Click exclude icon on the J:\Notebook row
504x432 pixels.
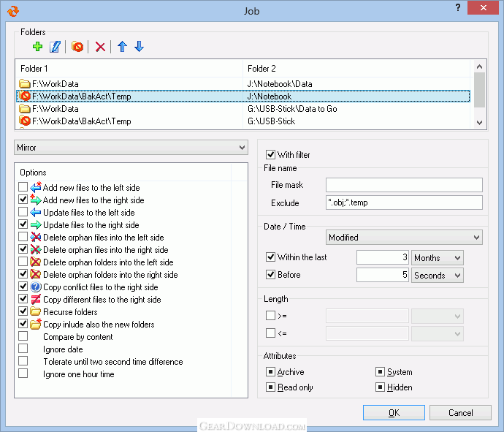pos(24,96)
